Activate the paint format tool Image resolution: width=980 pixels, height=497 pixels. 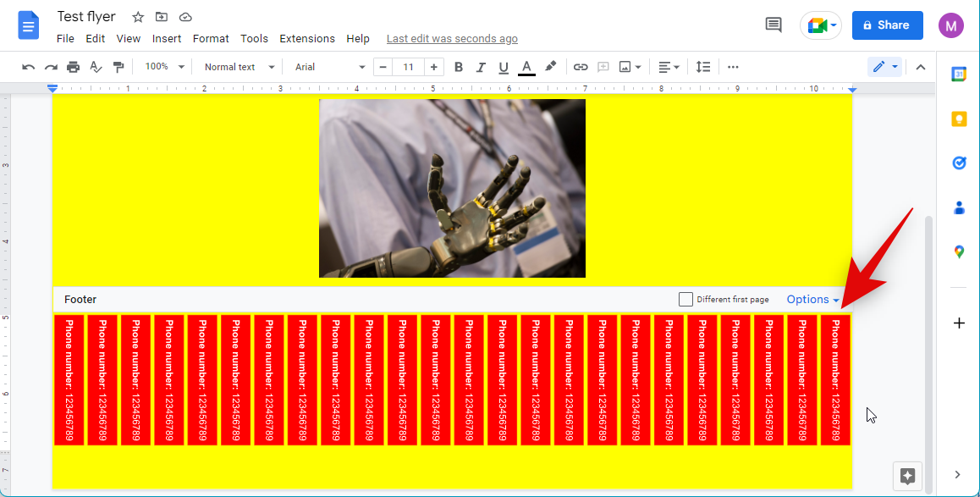(118, 67)
